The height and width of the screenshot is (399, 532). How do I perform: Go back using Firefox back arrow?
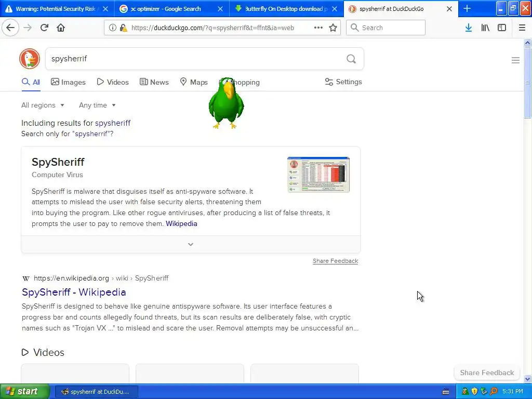[10, 28]
